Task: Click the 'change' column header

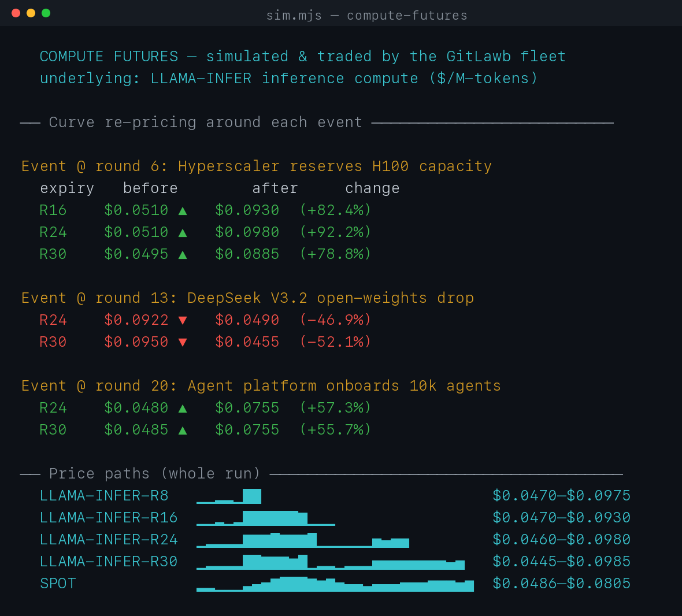Action: click(372, 188)
